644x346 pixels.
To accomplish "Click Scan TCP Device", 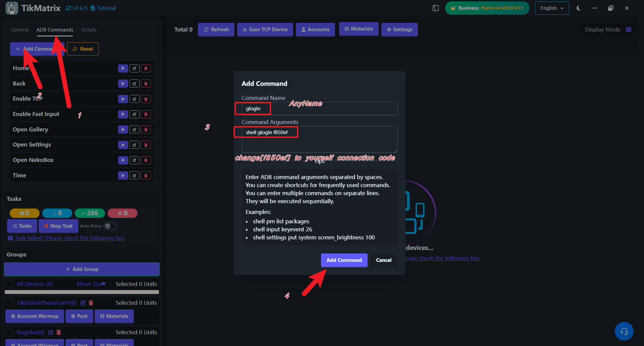I will [265, 30].
